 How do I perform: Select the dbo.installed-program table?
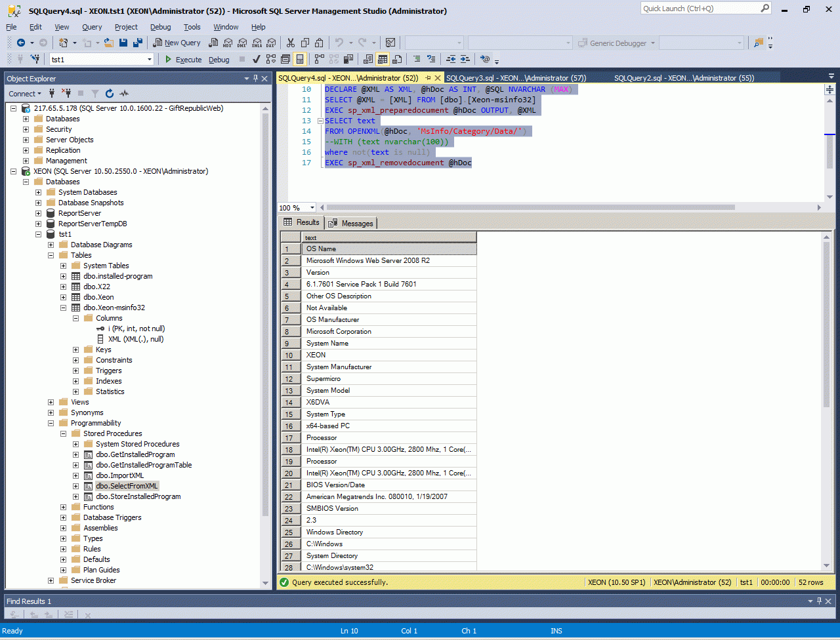tap(117, 276)
